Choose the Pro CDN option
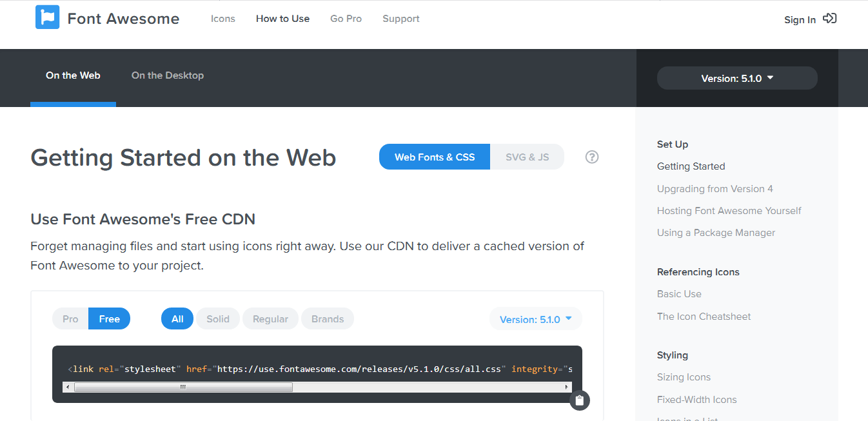Viewport: 868px width, 421px height. click(70, 318)
